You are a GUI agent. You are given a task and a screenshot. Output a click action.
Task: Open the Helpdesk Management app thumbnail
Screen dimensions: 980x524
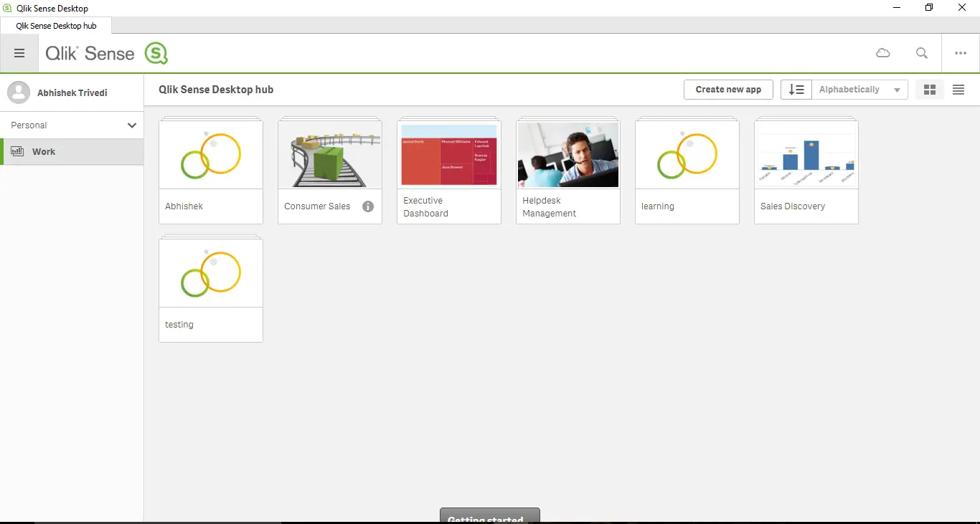point(568,155)
